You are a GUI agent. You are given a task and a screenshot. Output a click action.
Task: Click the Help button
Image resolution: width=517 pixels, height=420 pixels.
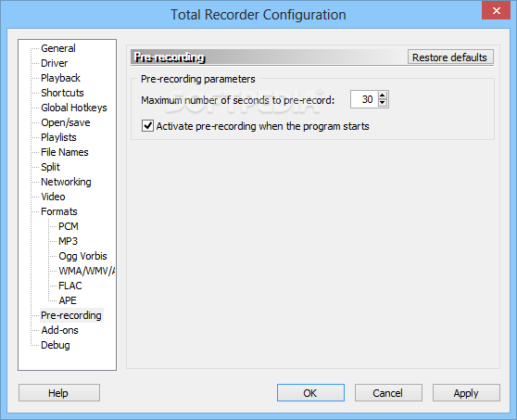(59, 392)
